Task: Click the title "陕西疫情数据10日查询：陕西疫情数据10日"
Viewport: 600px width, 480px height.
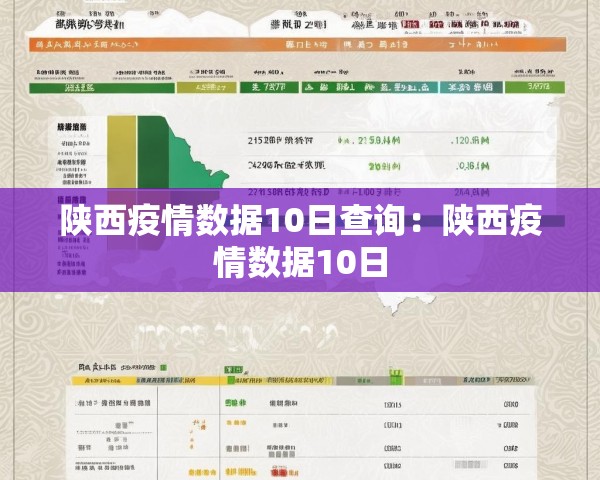Action: [301, 240]
